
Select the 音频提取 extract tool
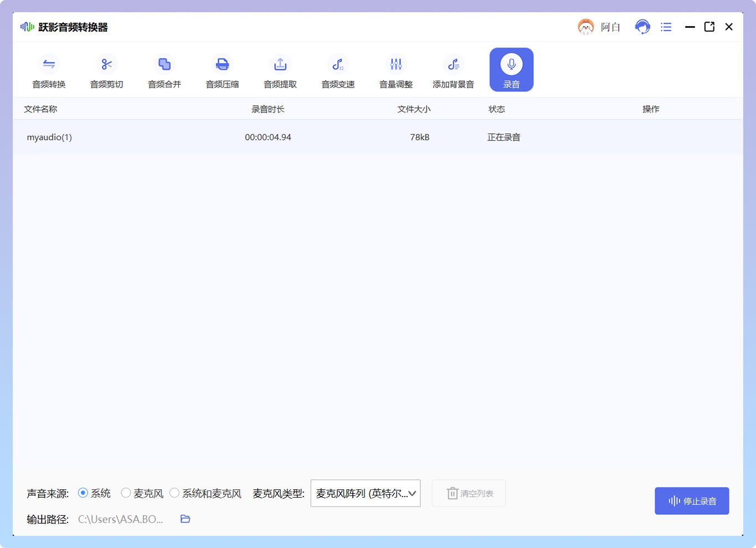(280, 71)
